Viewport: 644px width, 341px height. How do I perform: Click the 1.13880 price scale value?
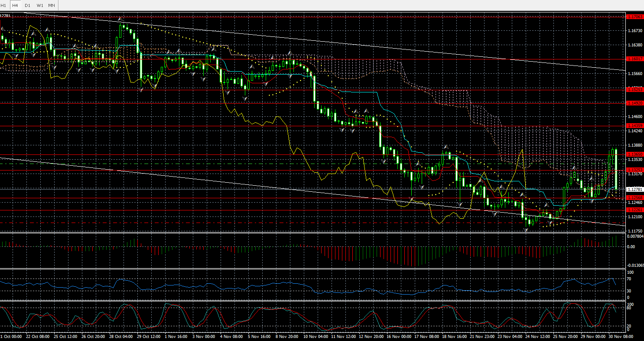click(x=635, y=145)
